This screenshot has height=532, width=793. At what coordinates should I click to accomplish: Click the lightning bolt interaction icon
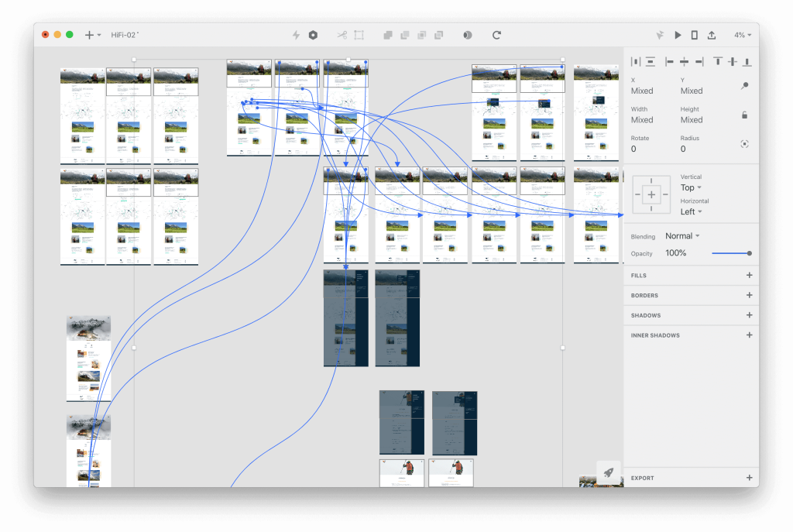(296, 35)
